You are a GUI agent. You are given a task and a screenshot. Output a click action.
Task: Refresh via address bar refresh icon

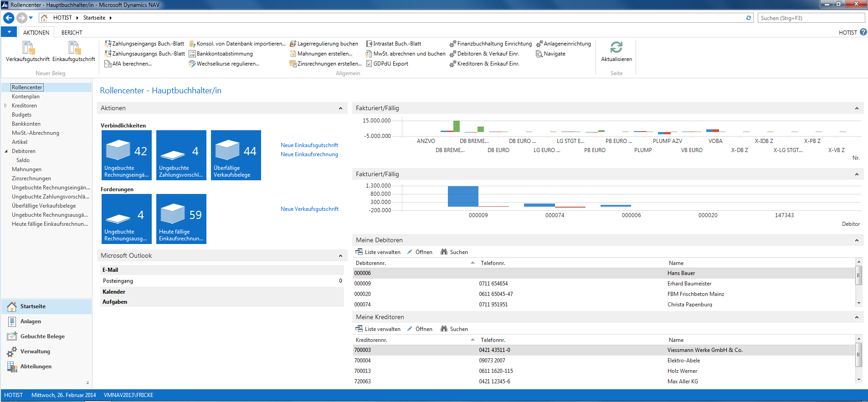pyautogui.click(x=749, y=18)
